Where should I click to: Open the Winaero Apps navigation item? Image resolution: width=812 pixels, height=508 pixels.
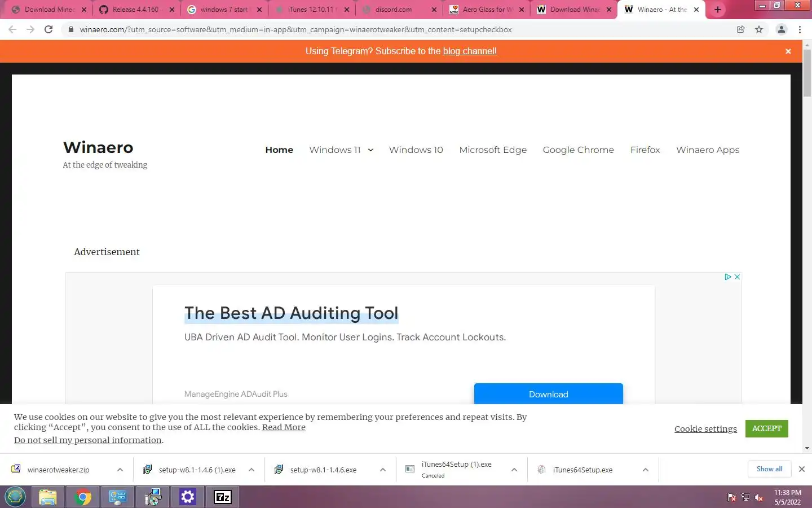click(708, 150)
